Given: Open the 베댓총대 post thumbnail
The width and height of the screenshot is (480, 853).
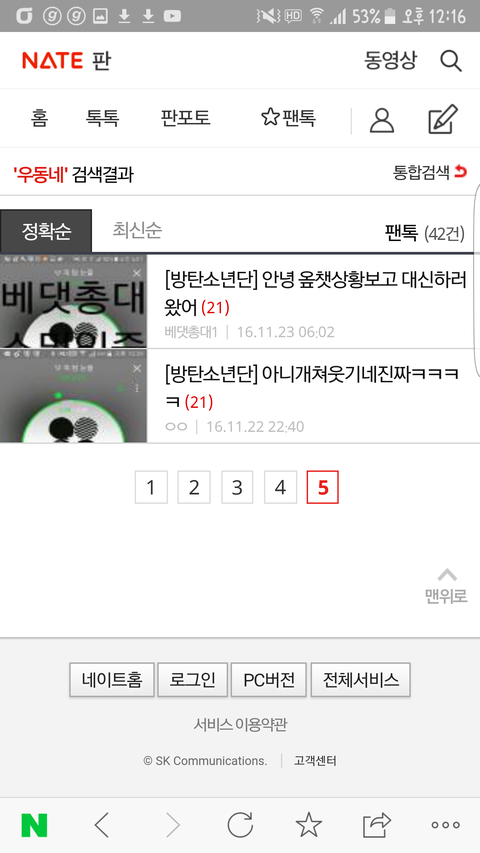Looking at the screenshot, I should point(73,301).
